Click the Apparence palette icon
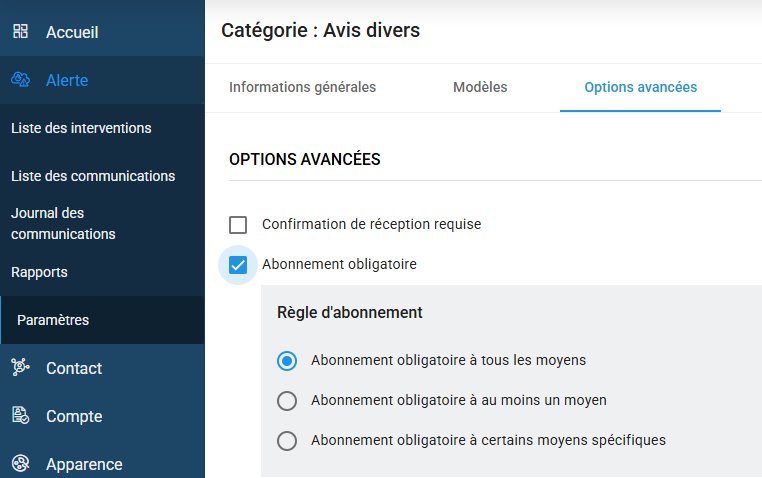This screenshot has height=478, width=762. click(x=20, y=464)
